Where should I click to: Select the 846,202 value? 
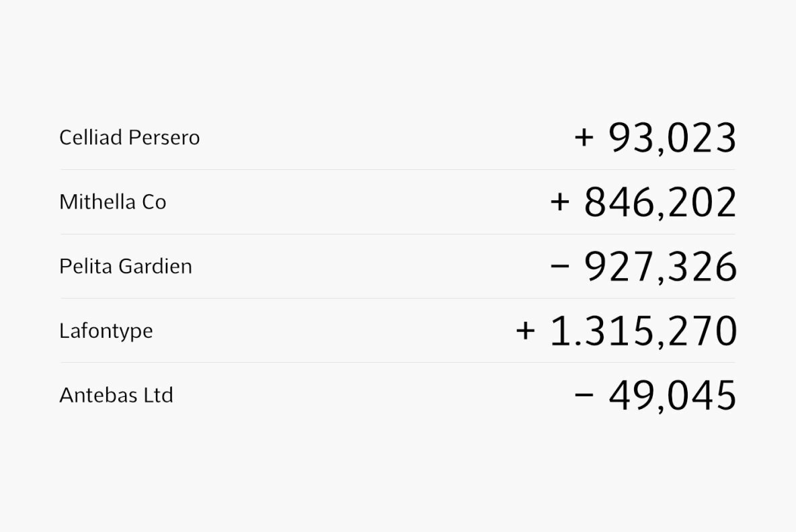pos(660,203)
